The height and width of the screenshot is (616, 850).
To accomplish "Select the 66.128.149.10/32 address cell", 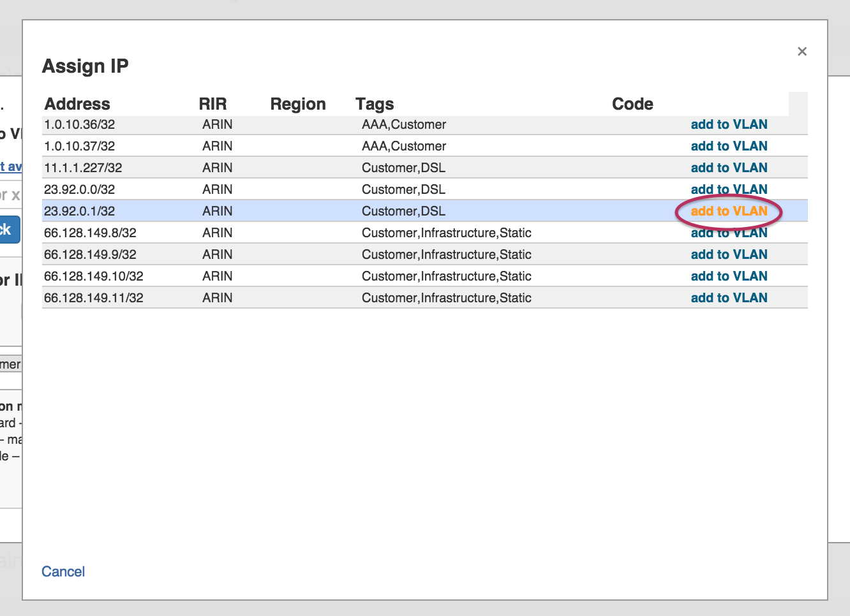I will pyautogui.click(x=94, y=276).
